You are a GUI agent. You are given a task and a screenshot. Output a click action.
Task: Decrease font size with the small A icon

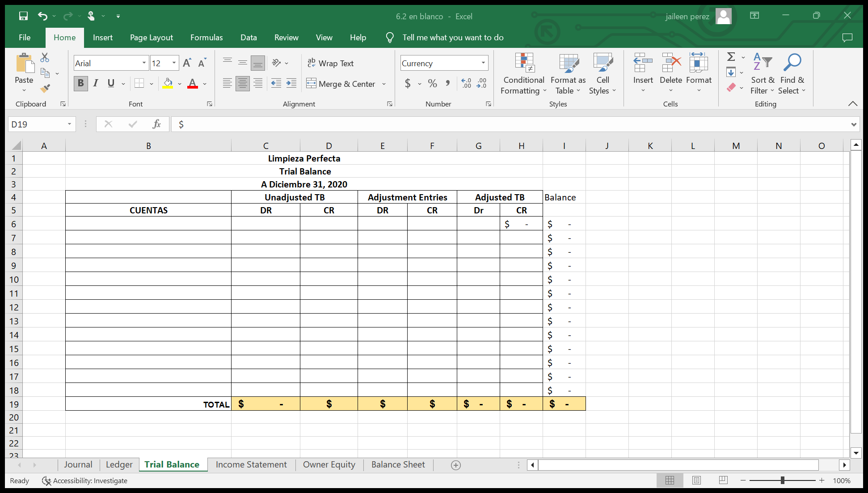202,63
